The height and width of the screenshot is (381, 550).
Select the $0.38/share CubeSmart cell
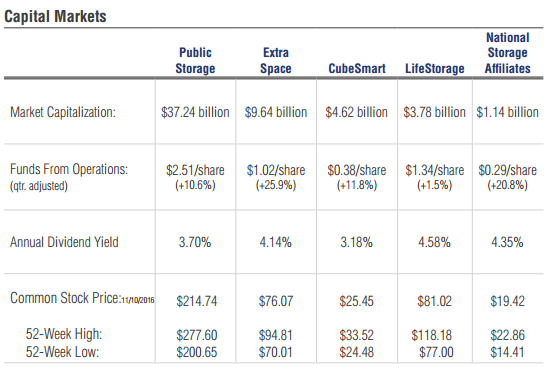(x=357, y=170)
